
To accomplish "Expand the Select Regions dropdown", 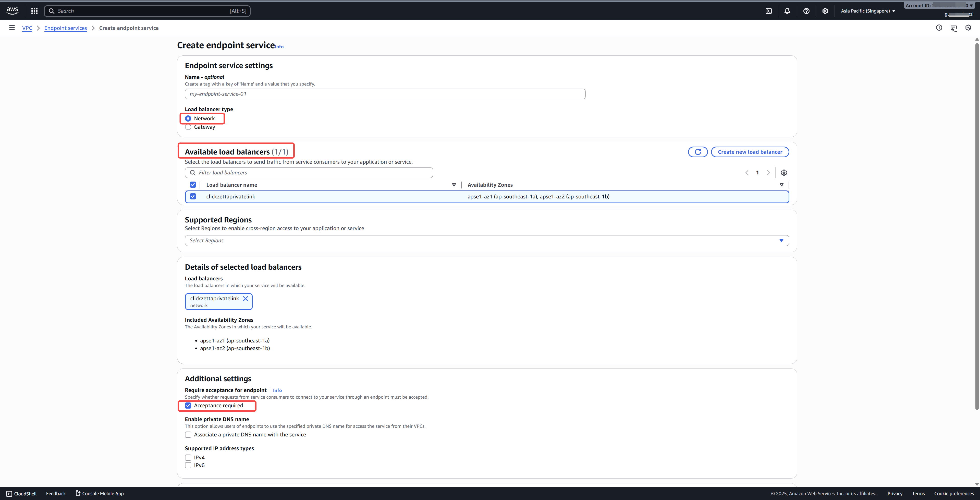I will (487, 240).
